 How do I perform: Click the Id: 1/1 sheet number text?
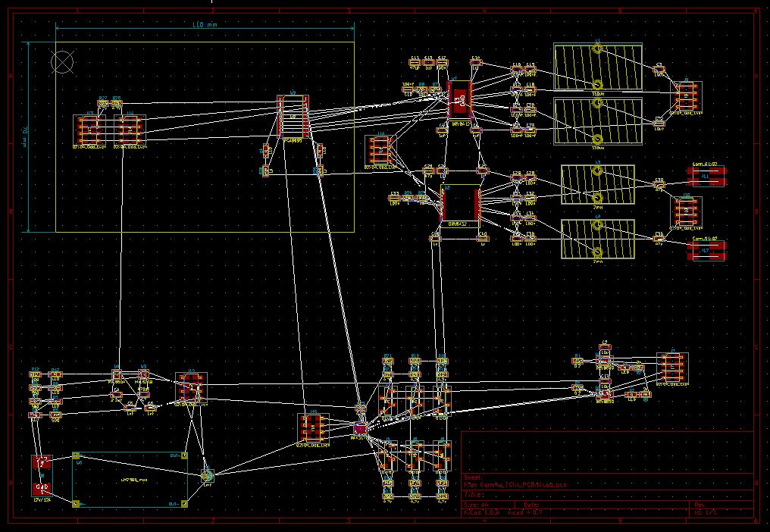[x=705, y=513]
